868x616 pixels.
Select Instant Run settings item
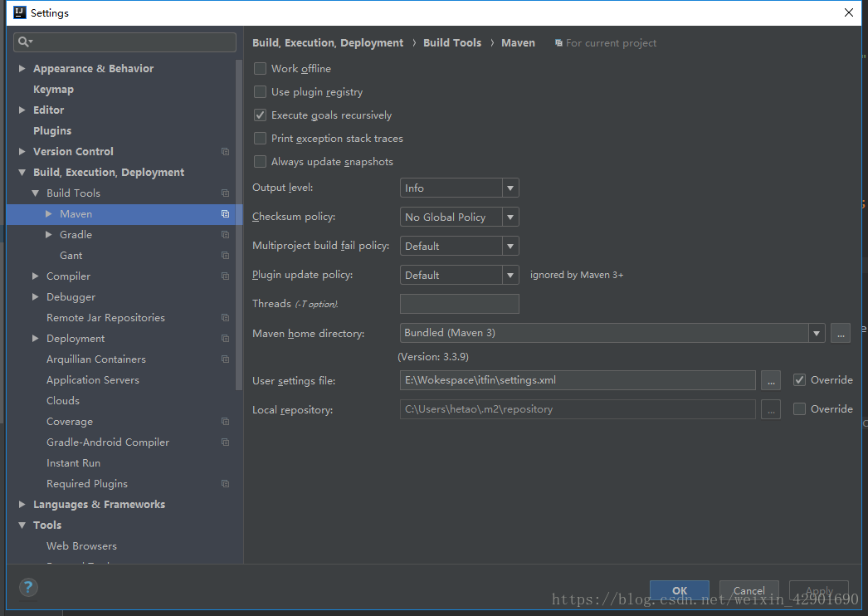point(73,463)
